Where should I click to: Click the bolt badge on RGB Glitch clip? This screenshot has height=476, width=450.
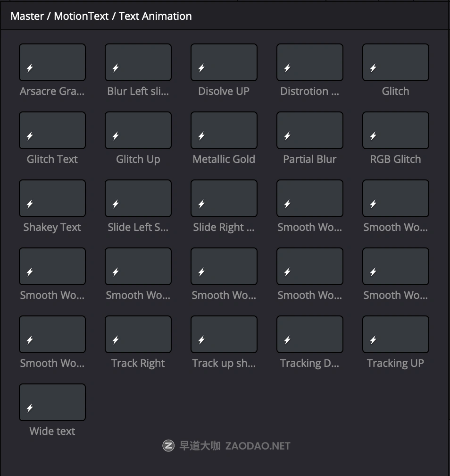[x=373, y=136]
